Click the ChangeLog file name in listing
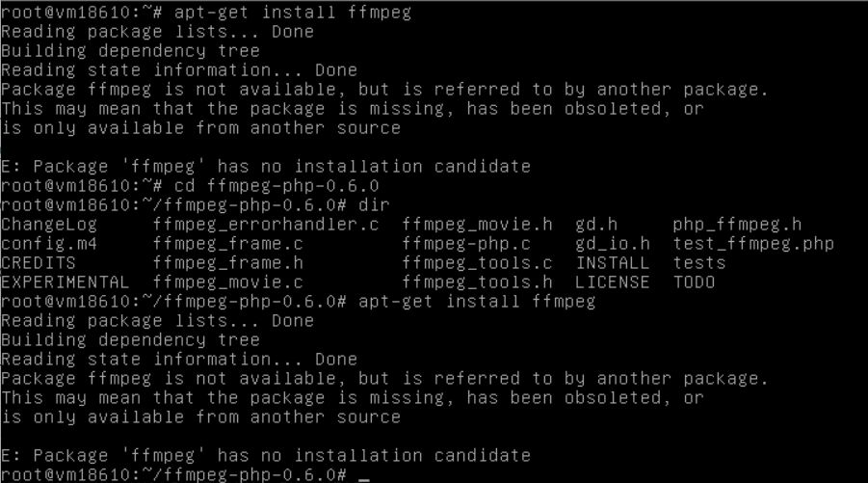This screenshot has height=483, width=868. (x=49, y=225)
